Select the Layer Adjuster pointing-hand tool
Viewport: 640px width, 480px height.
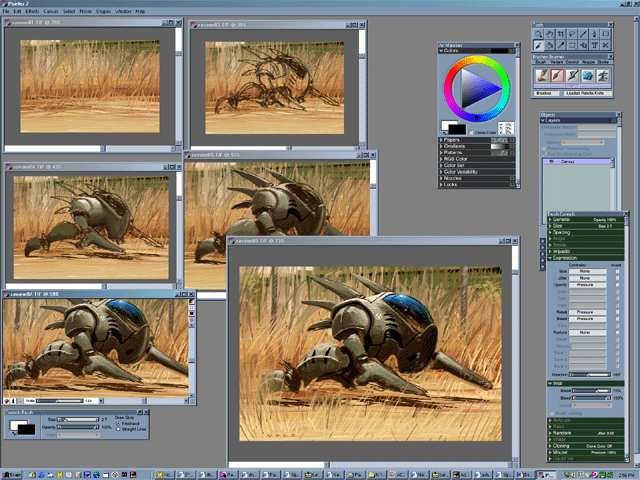pos(583,45)
